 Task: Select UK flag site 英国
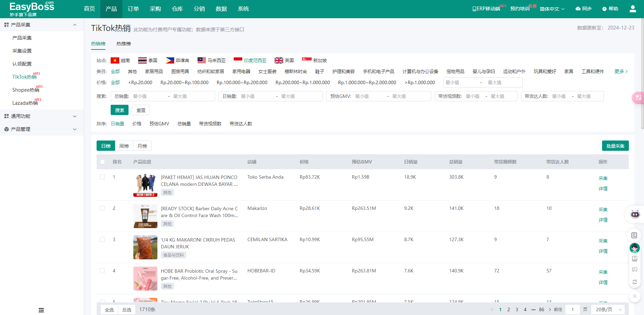point(284,60)
